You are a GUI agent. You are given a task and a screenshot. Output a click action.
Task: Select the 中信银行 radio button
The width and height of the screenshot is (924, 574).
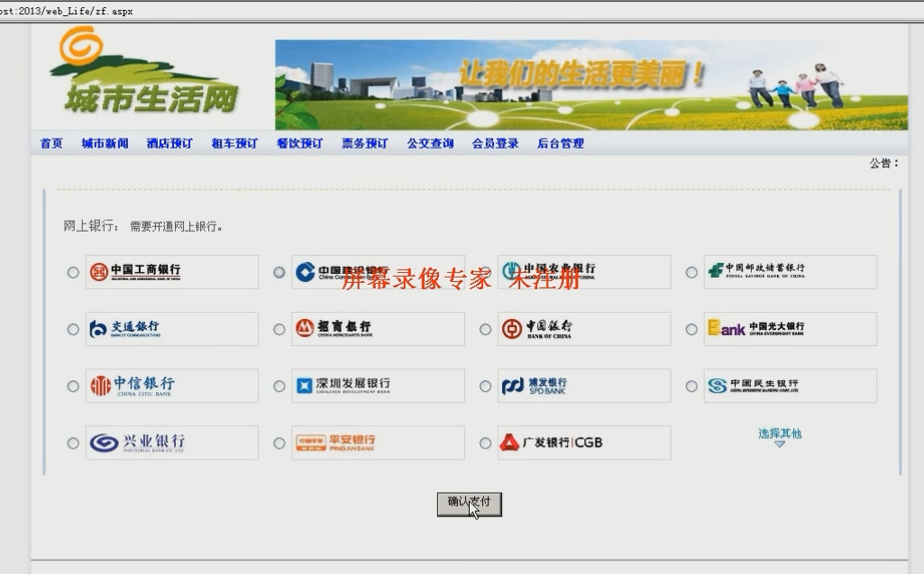tap(73, 387)
